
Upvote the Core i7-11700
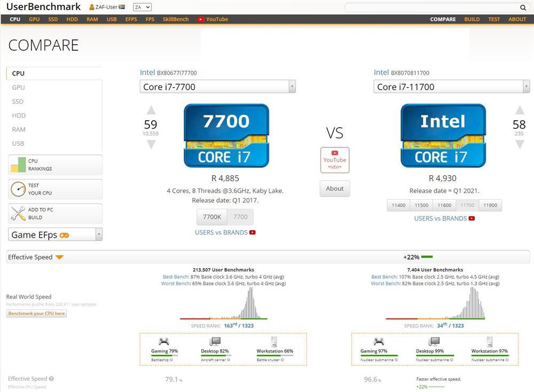pos(520,109)
